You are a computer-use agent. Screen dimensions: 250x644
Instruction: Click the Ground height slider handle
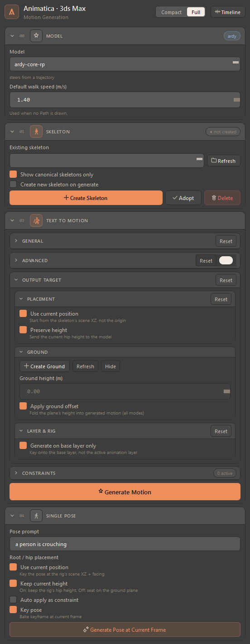pos(227,391)
